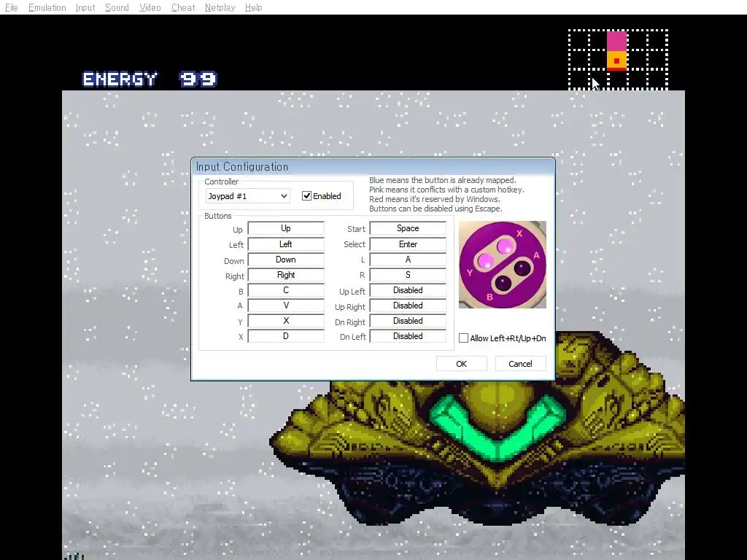Open the Sound menu
Image resolution: width=747 pixels, height=560 pixels.
click(117, 7)
